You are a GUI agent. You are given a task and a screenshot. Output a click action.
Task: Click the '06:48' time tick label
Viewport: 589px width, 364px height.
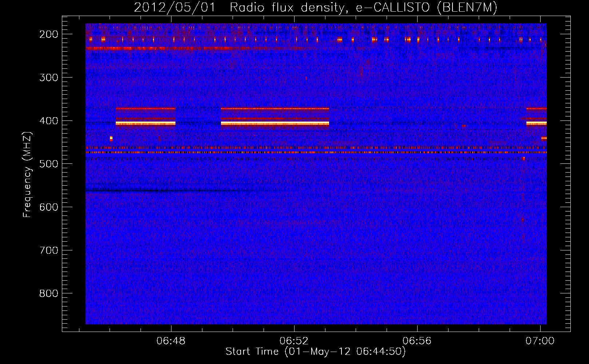(x=171, y=341)
